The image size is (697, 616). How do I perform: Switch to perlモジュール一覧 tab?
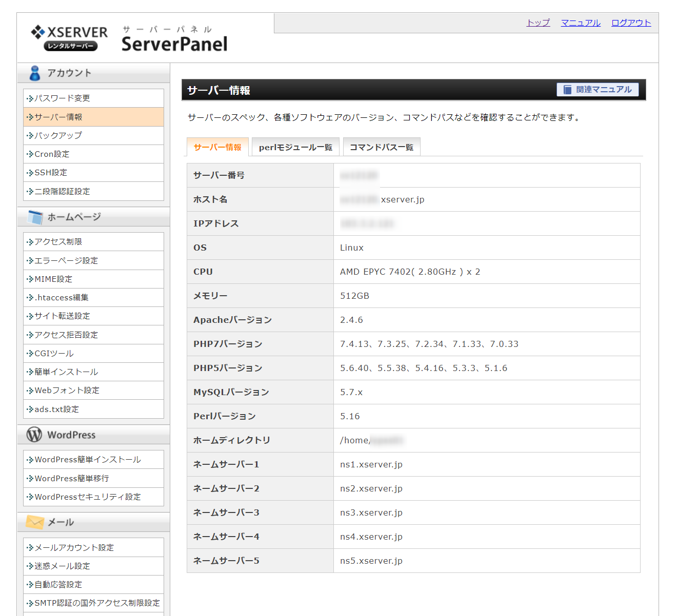tap(295, 147)
